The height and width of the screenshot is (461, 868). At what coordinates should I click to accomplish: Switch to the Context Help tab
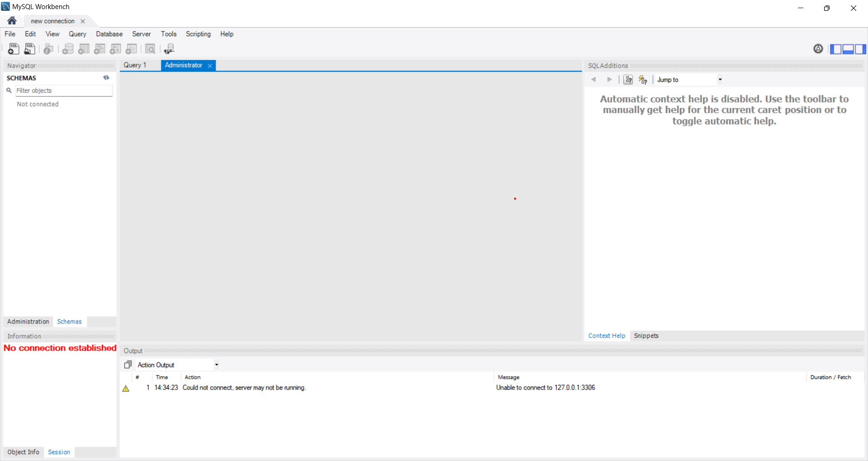607,335
